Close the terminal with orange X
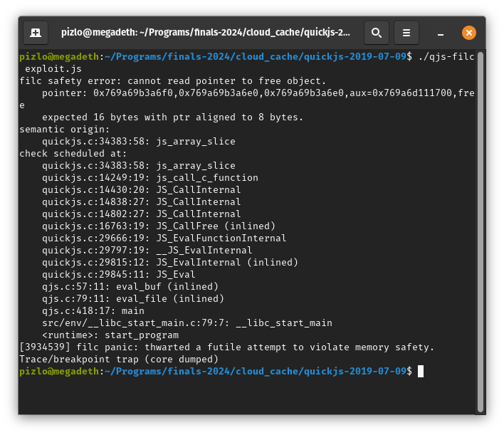The height and width of the screenshot is (435, 504). [469, 33]
